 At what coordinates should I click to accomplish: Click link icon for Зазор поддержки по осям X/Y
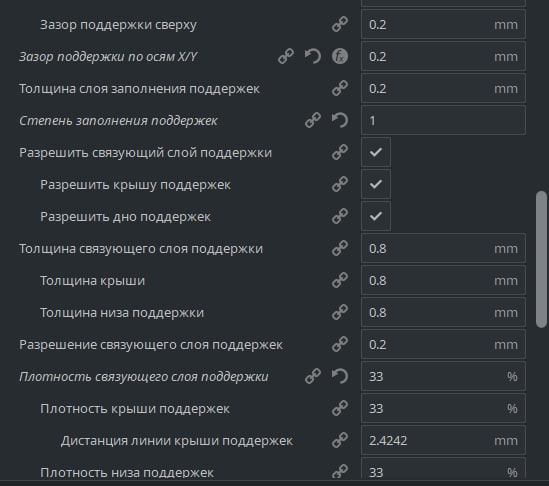tap(286, 56)
